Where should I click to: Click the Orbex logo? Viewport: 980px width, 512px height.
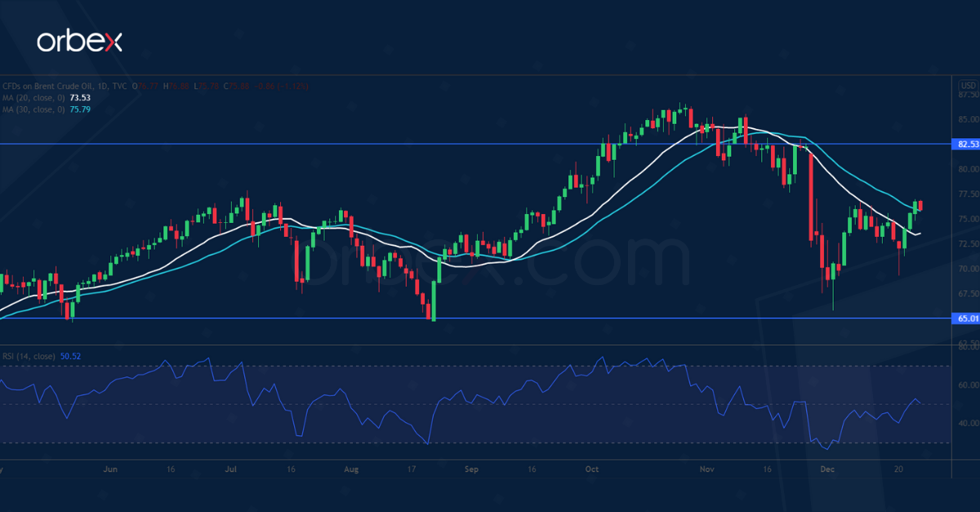[x=80, y=42]
